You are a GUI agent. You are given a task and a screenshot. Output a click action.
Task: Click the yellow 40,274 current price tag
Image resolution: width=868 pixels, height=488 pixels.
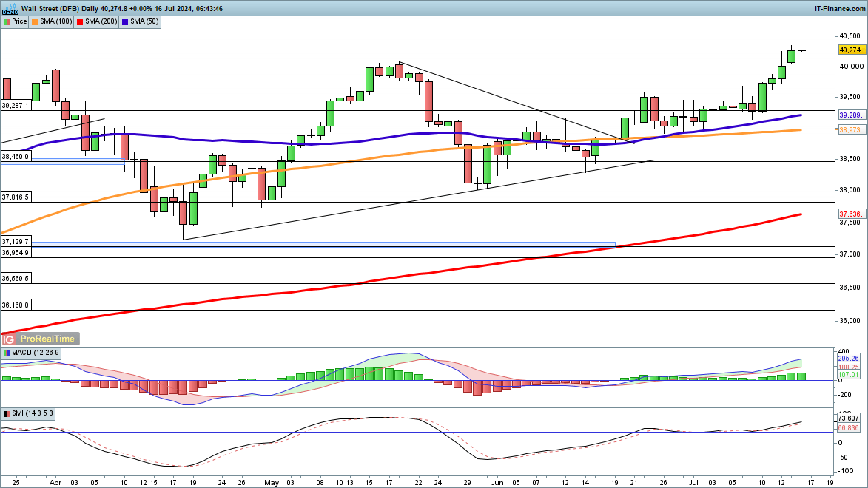coord(851,50)
